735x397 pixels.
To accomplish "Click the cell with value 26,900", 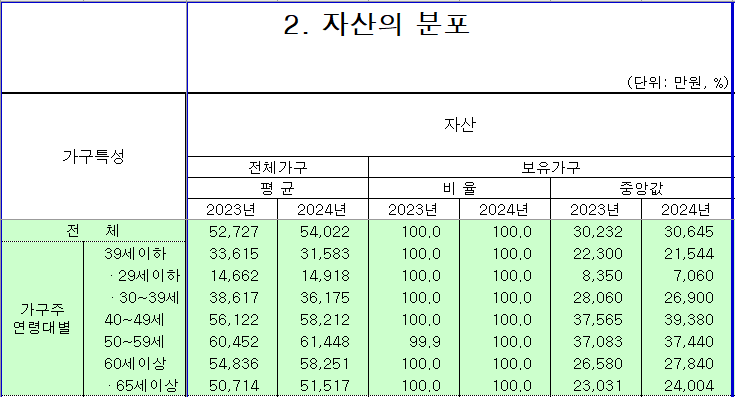I will coord(687,298).
